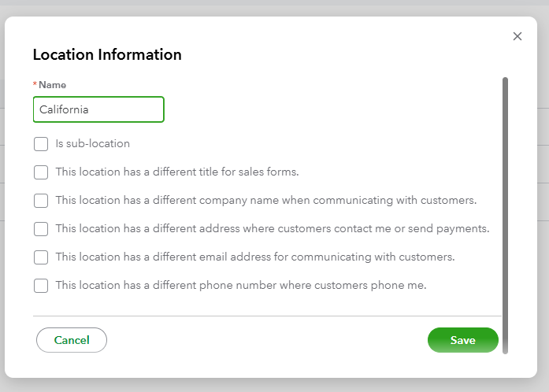Close the Location Information dialog
This screenshot has width=549, height=392.
click(x=517, y=36)
